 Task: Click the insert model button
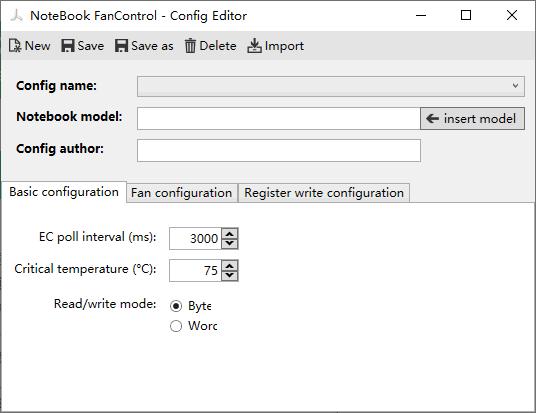pyautogui.click(x=472, y=119)
